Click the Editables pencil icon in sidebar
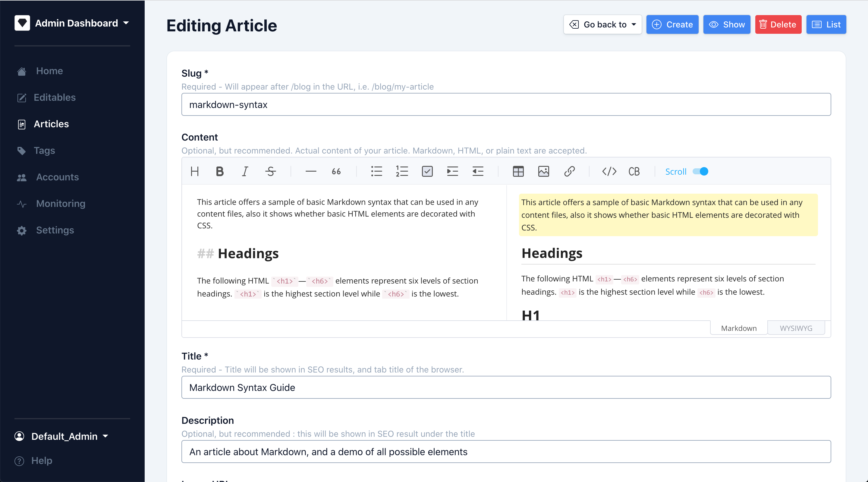Viewport: 868px width, 482px height. 22,98
